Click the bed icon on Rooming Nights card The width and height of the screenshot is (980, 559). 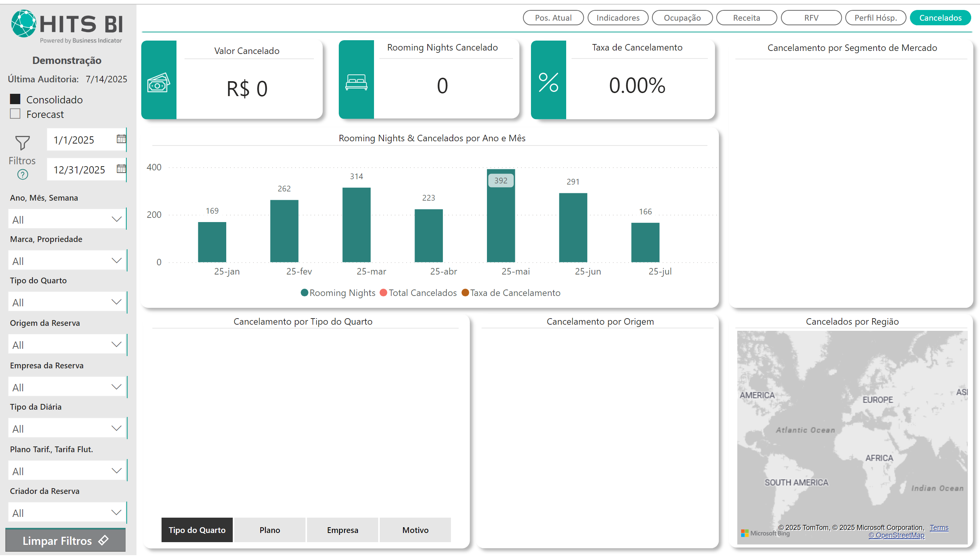point(356,82)
